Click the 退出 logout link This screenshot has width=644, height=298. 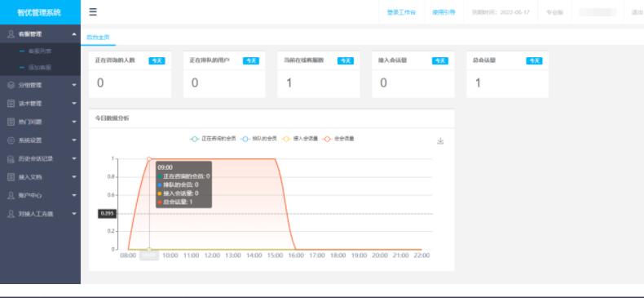click(x=637, y=12)
